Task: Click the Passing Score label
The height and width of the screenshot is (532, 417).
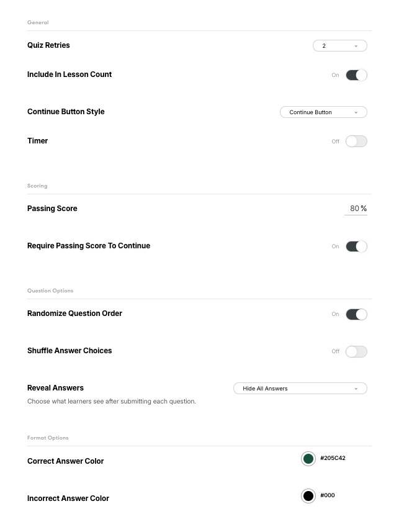Action: point(52,209)
